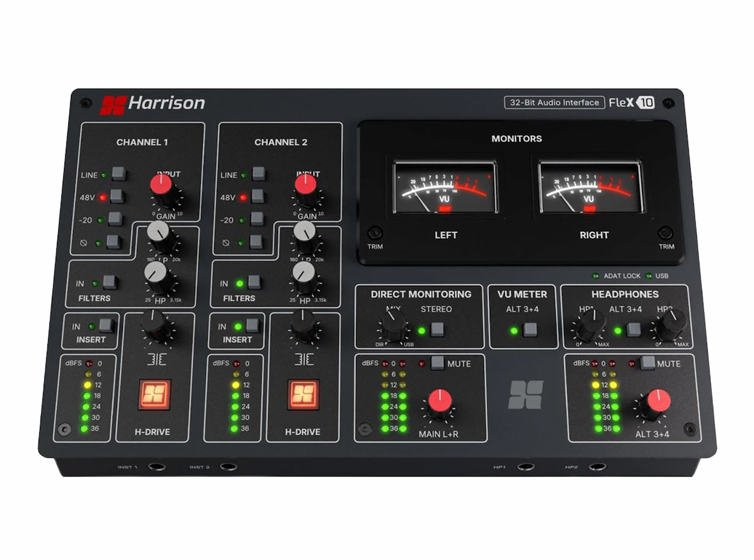
Task: Toggle Channel 2 48V phantom power switch
Action: click(x=258, y=196)
